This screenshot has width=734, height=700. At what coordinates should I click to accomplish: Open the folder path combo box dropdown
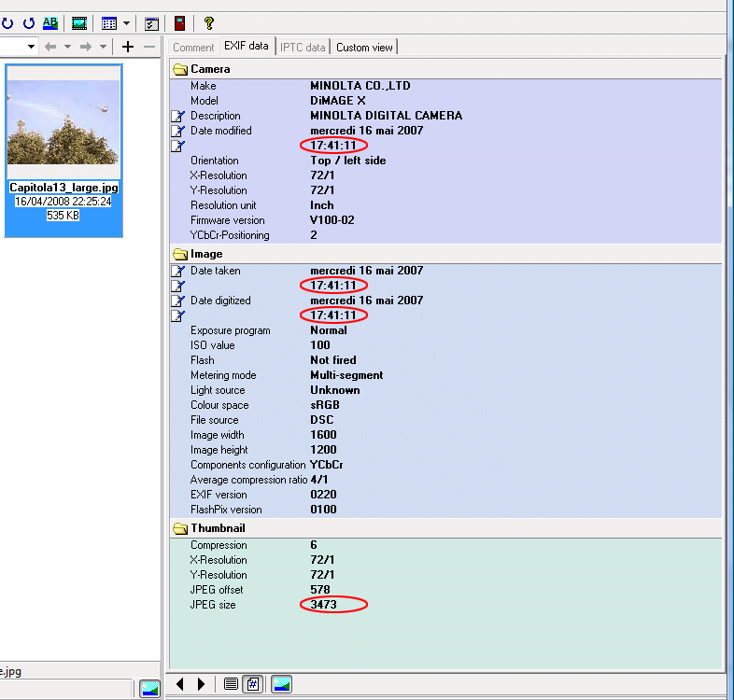click(31, 47)
